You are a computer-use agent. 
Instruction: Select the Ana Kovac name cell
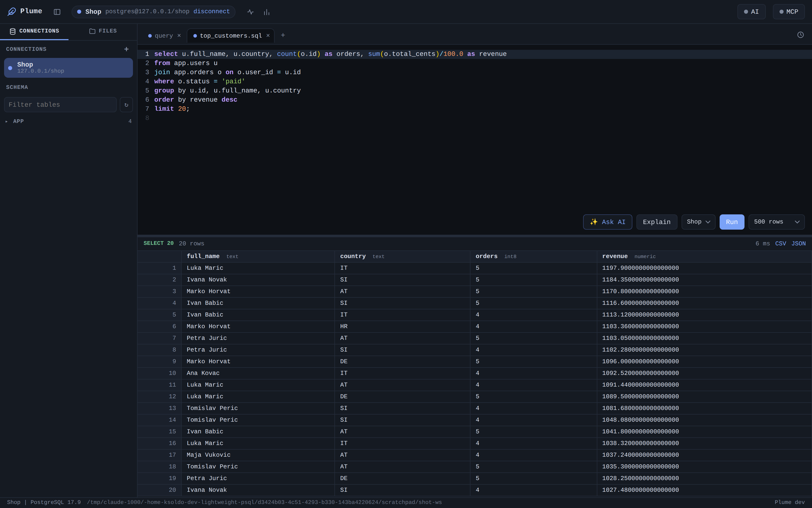click(258, 373)
